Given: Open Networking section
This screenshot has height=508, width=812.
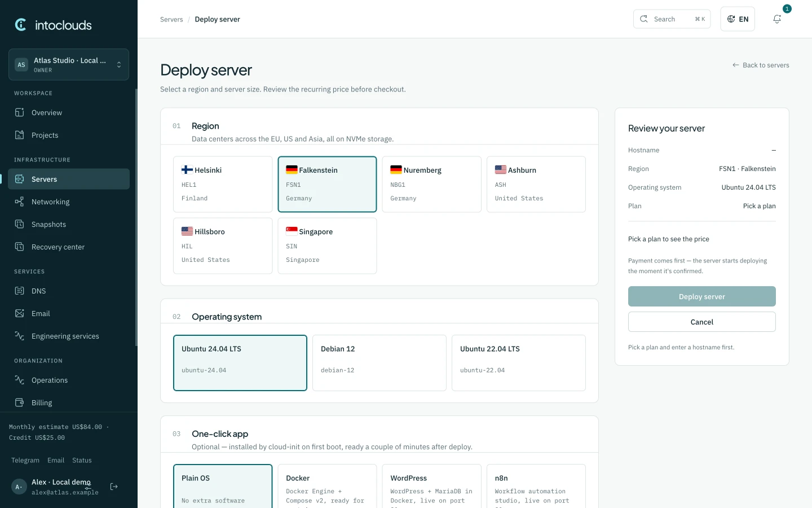Looking at the screenshot, I should click(69, 202).
